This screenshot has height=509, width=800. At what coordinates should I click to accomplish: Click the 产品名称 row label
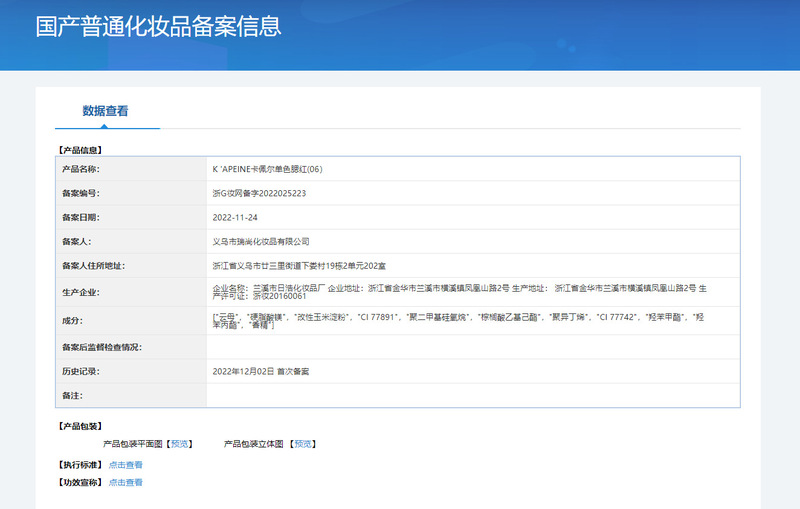tap(81, 169)
